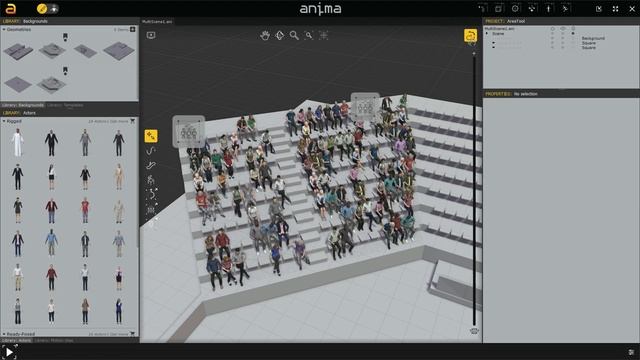This screenshot has width=640, height=360.
Task: Click the square window icon in top-right toolbar
Action: 498,8
